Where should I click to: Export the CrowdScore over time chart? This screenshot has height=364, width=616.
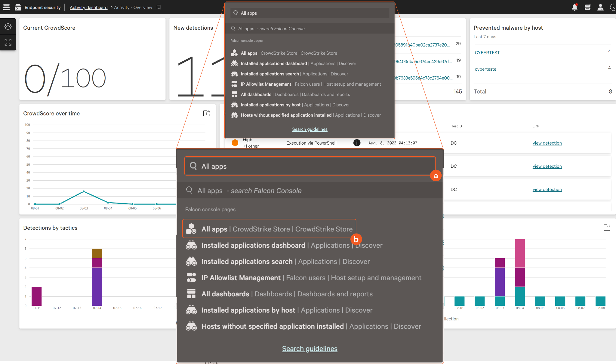207,113
